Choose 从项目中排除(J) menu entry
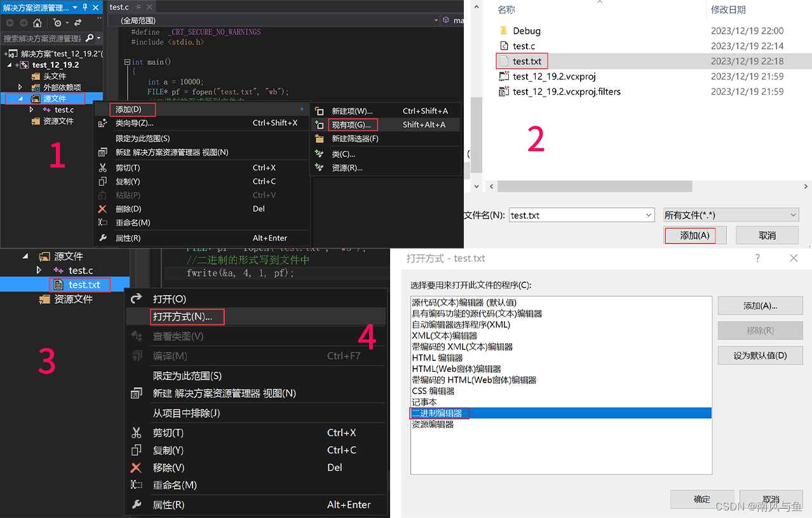 pos(186,413)
